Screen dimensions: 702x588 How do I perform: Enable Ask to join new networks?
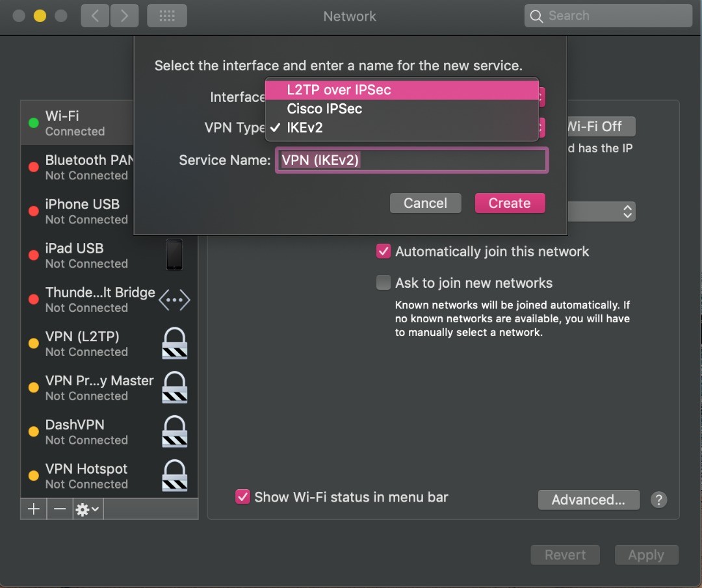383,283
